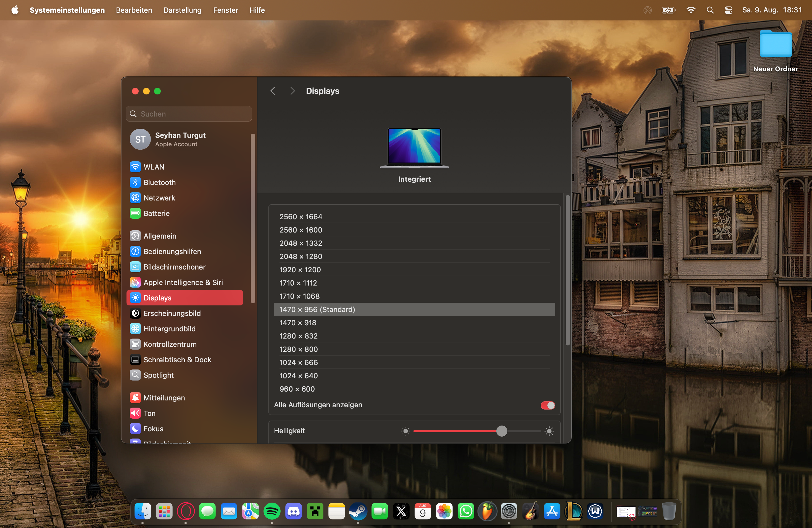Select resolution 1710 × 1068
Image resolution: width=812 pixels, height=528 pixels.
click(x=415, y=296)
